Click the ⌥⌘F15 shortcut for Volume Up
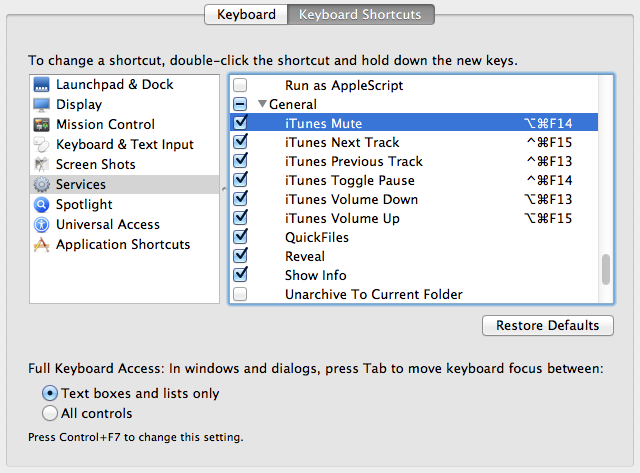The width and height of the screenshot is (640, 473). coord(548,218)
